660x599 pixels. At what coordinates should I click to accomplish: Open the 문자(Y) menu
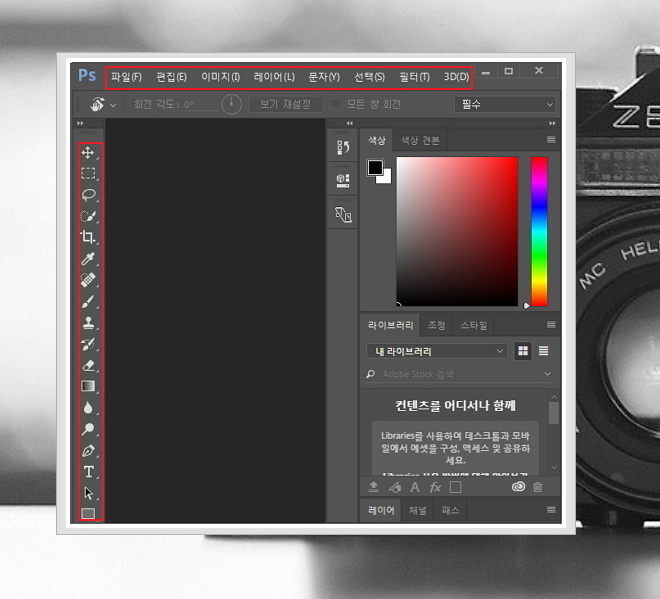coord(324,77)
